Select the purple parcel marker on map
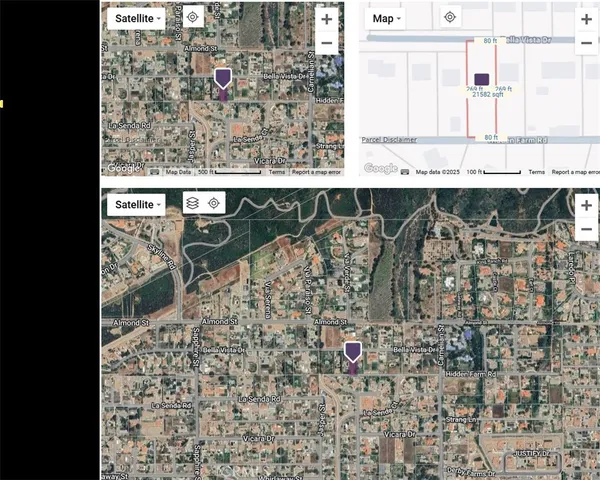The width and height of the screenshot is (600, 480). click(x=481, y=79)
